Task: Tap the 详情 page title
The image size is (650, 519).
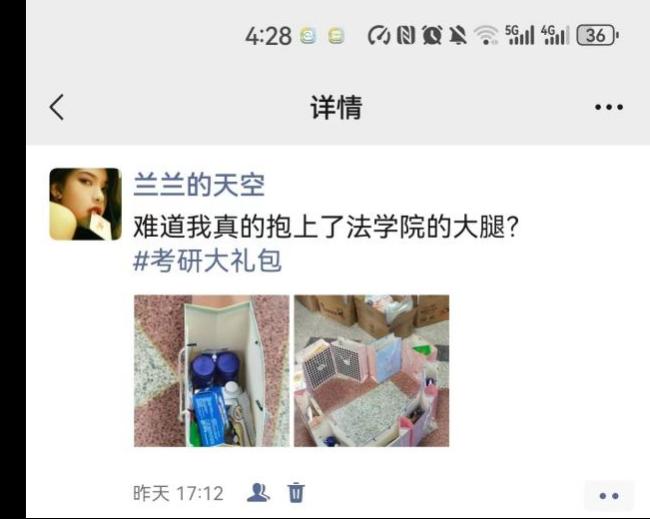Action: [x=336, y=107]
